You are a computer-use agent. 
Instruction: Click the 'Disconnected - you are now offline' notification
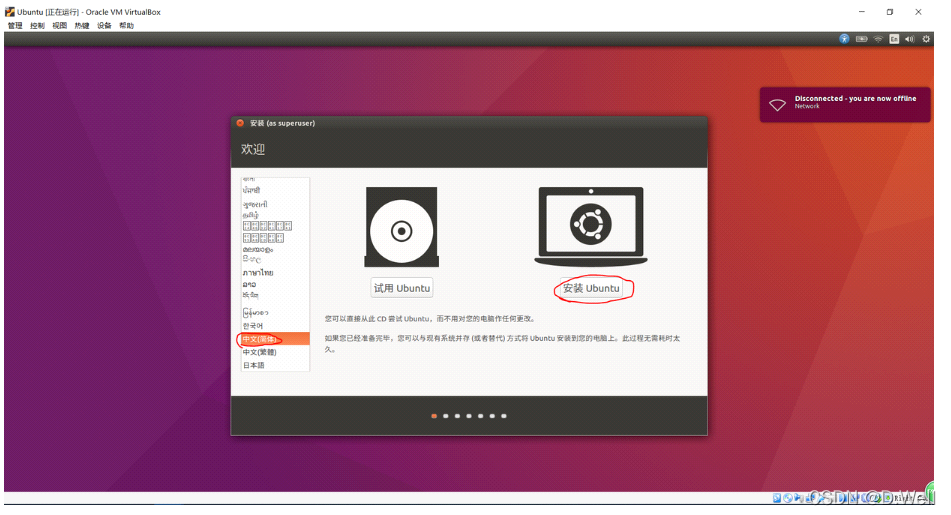click(x=845, y=104)
